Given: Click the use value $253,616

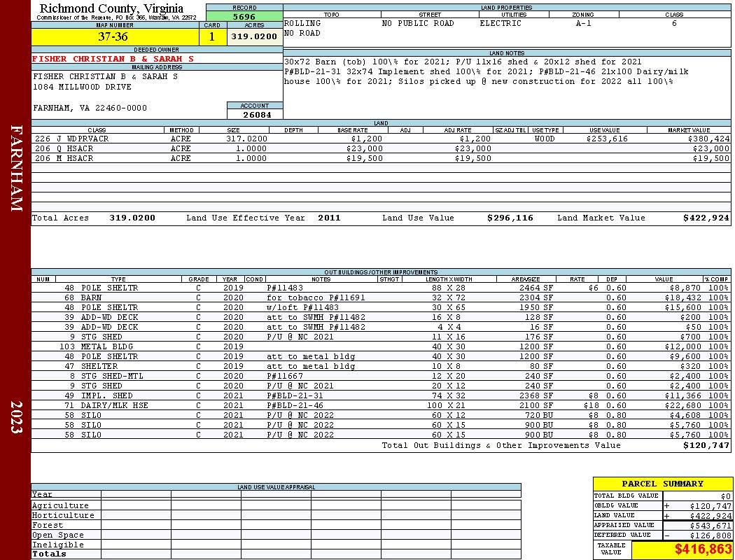Looking at the screenshot, I should [607, 139].
